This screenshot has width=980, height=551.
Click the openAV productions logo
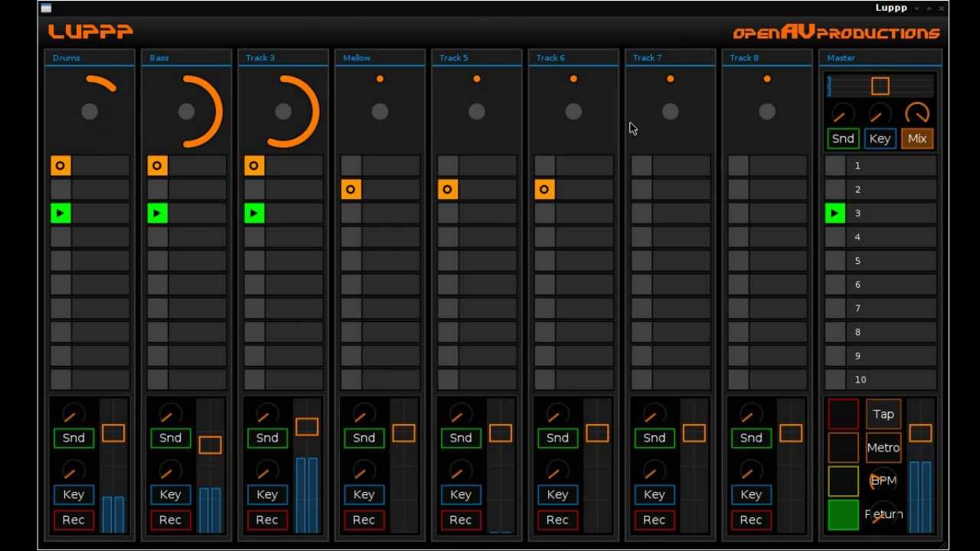(x=836, y=32)
